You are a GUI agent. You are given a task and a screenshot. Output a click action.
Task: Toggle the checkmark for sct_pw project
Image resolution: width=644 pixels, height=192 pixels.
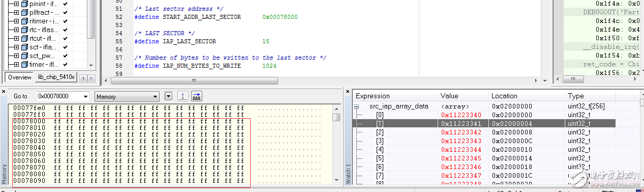click(x=65, y=56)
